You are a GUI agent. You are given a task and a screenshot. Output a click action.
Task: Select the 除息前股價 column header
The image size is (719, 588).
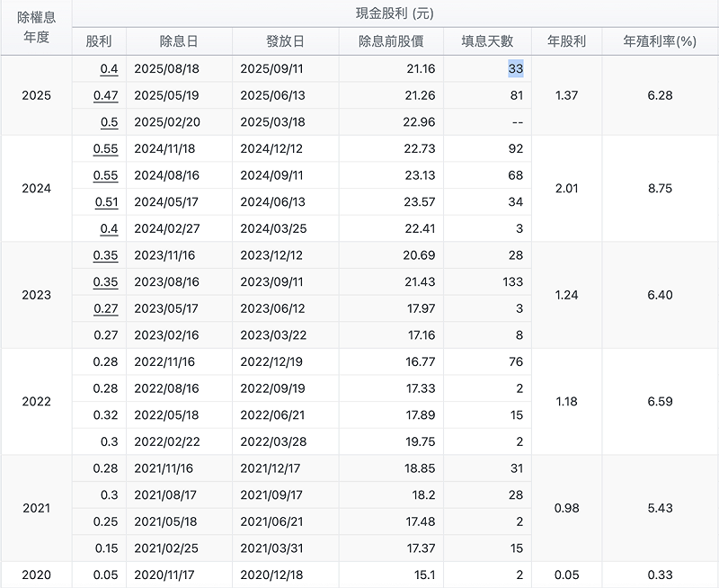tap(391, 41)
